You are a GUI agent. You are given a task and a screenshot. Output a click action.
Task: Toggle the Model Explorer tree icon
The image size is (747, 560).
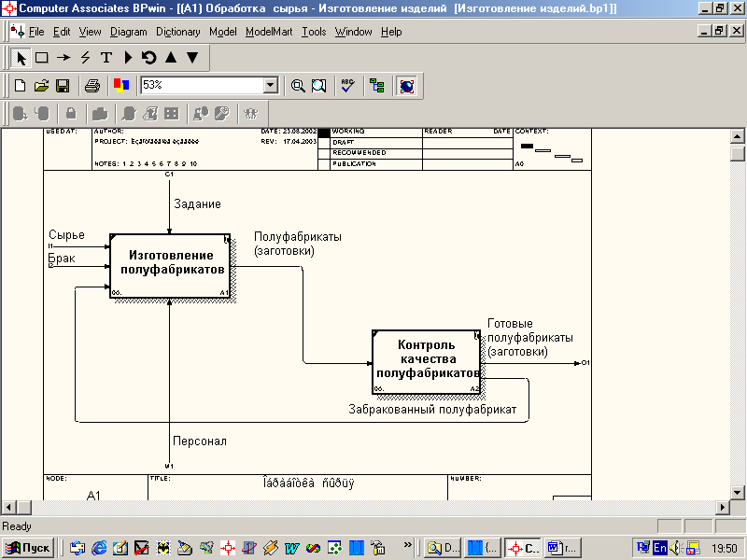click(x=377, y=86)
